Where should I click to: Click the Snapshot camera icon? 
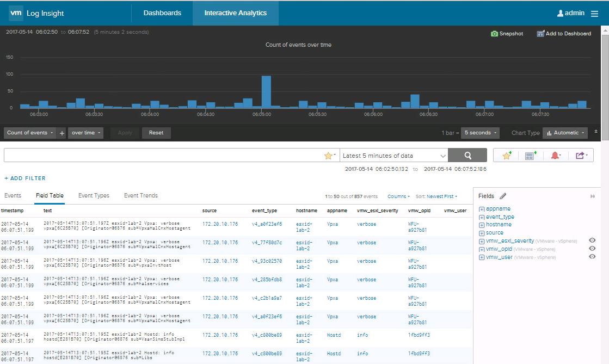494,34
